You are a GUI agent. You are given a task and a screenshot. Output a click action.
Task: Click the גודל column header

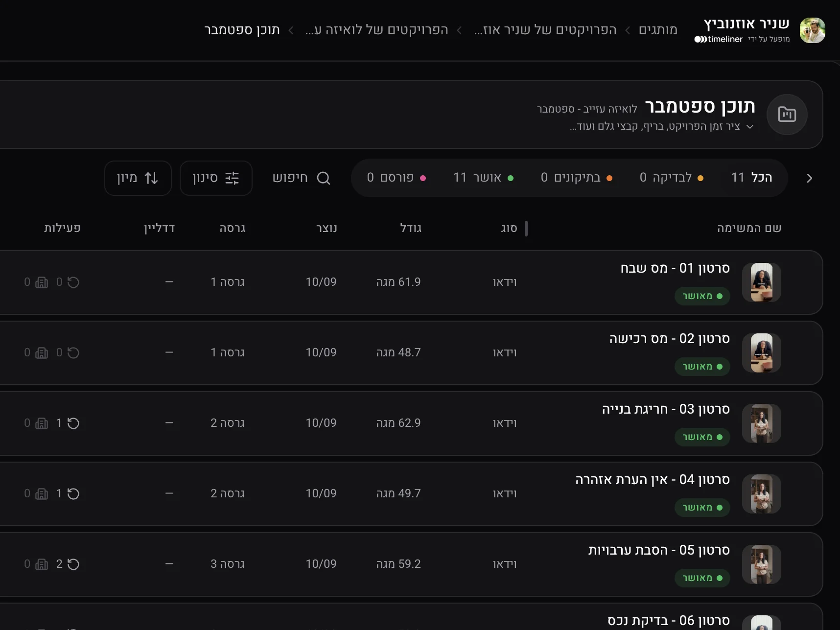point(411,229)
